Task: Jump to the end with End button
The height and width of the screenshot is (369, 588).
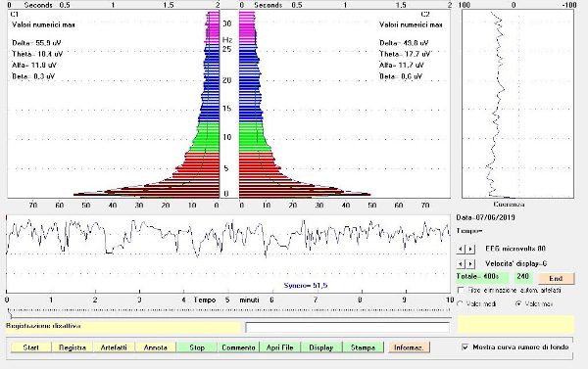Action: 556,278
